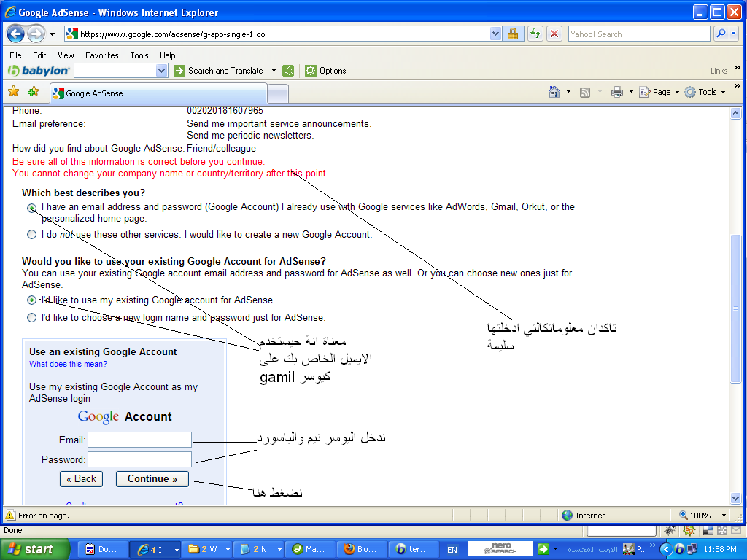
Task: Click the Tools gear icon in command bar
Action: 690,92
